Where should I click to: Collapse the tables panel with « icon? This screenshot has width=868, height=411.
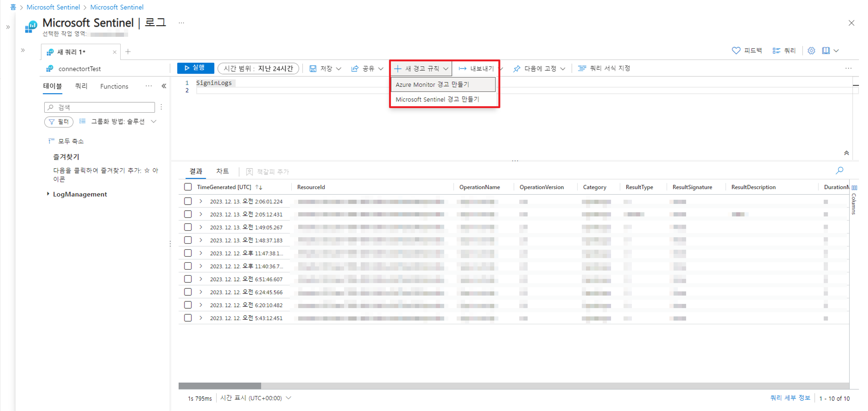click(x=164, y=86)
